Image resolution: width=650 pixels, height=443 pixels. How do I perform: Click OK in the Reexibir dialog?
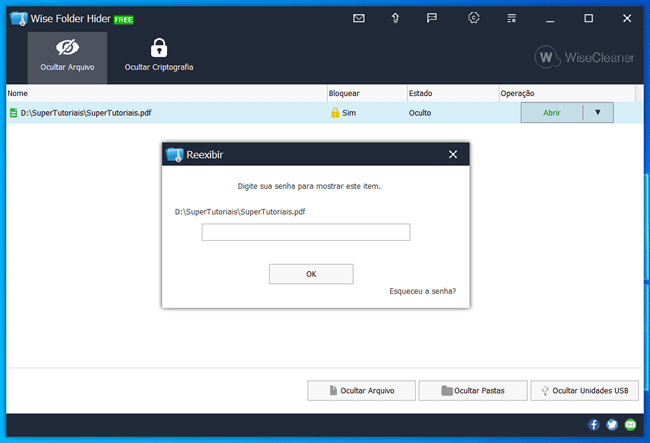[x=311, y=274]
